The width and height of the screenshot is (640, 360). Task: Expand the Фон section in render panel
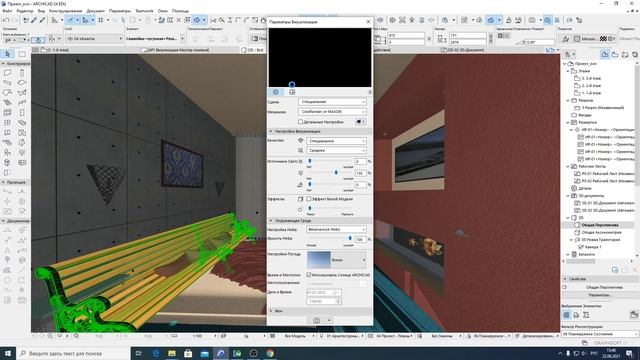[271, 311]
